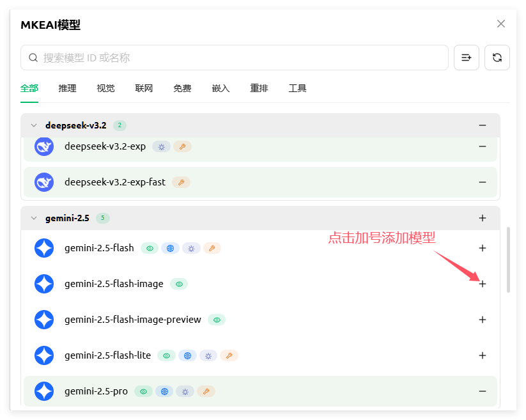Click the gemini-2.5-flash-lite model name
The width and height of the screenshot is (526, 420).
[x=107, y=355]
